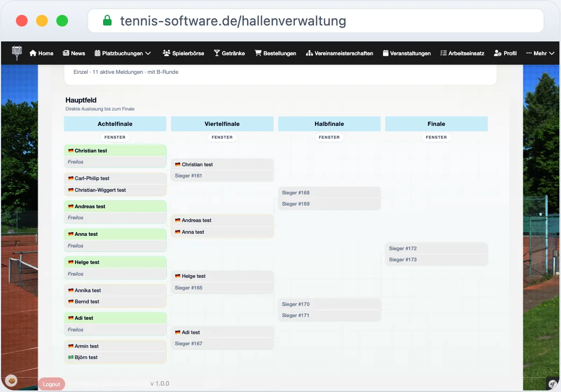This screenshot has height=392, width=561.
Task: Click the Logout button
Action: click(52, 384)
